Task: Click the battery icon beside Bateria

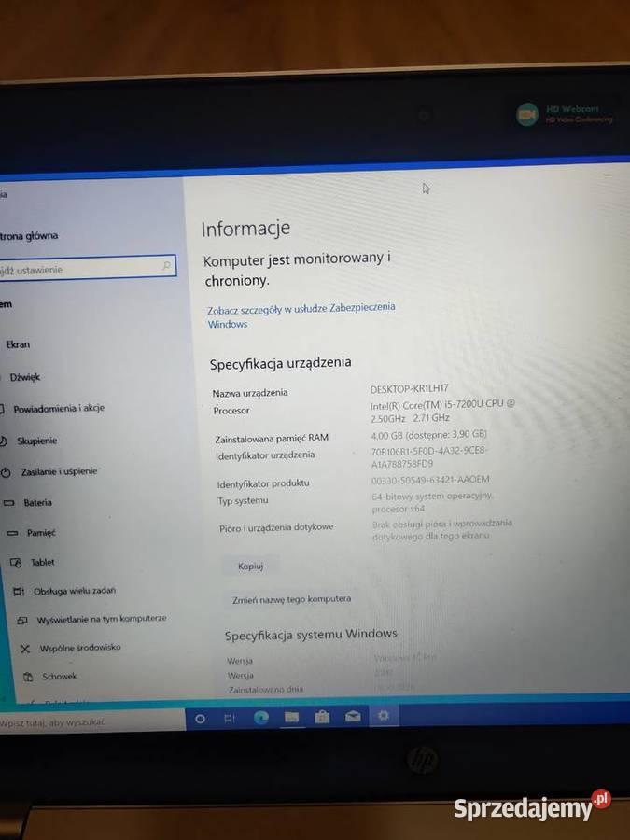Action: click(x=8, y=503)
